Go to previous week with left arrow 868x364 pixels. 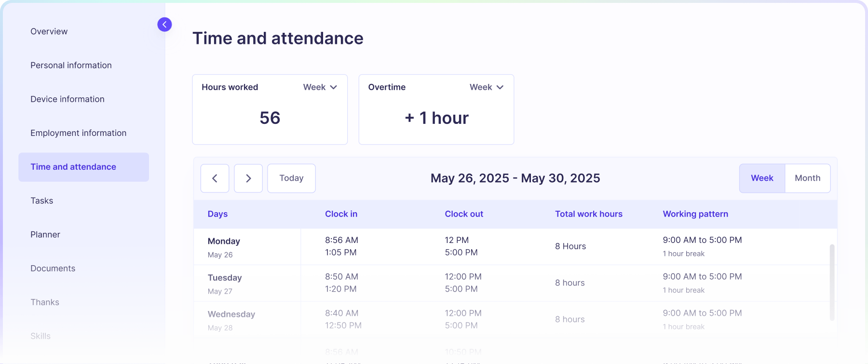coord(215,178)
